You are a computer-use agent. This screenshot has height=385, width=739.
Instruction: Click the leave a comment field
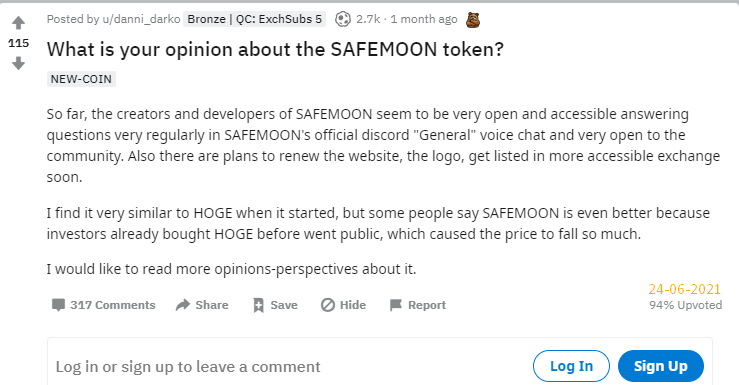(x=287, y=366)
